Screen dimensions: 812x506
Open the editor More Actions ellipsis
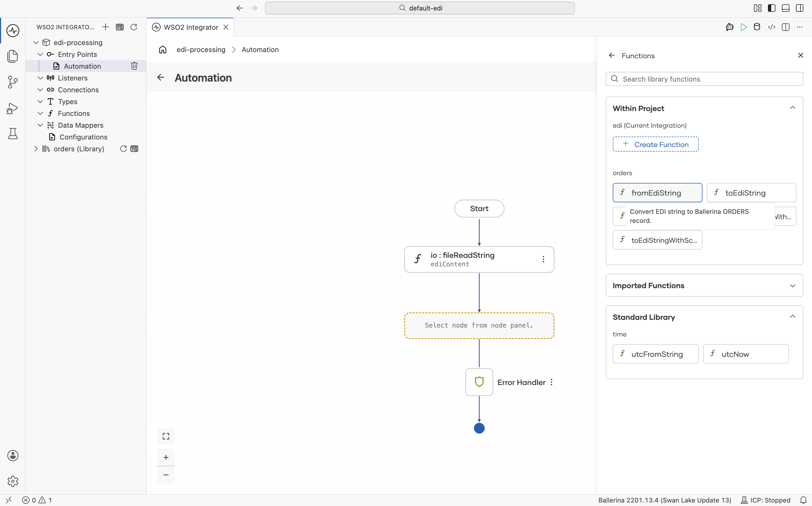pos(800,27)
